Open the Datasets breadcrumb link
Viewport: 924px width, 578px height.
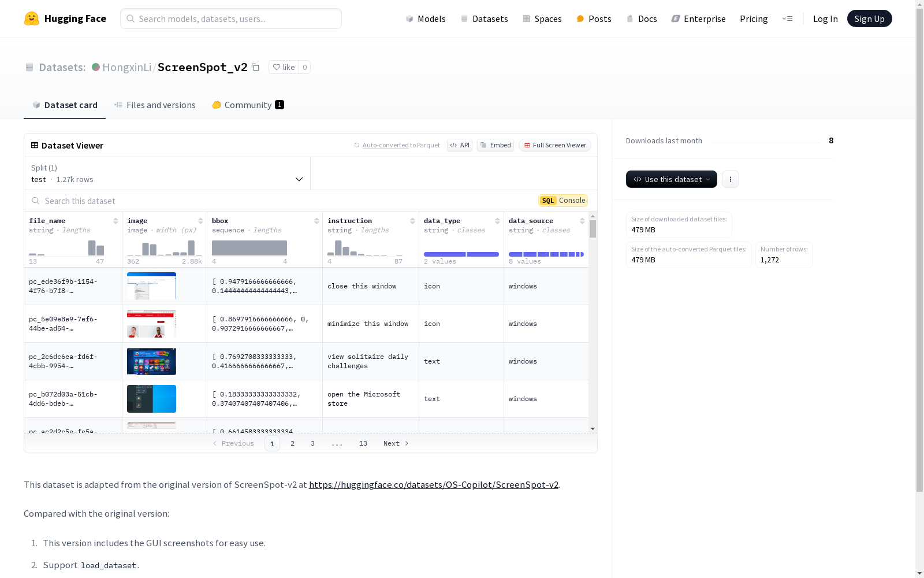(x=62, y=67)
